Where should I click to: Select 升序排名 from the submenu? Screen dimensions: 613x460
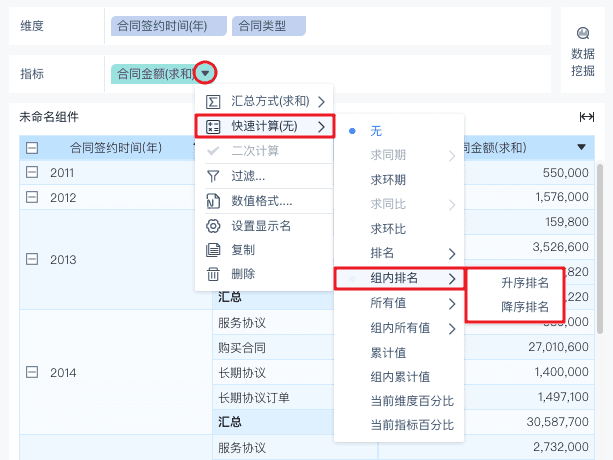click(525, 283)
